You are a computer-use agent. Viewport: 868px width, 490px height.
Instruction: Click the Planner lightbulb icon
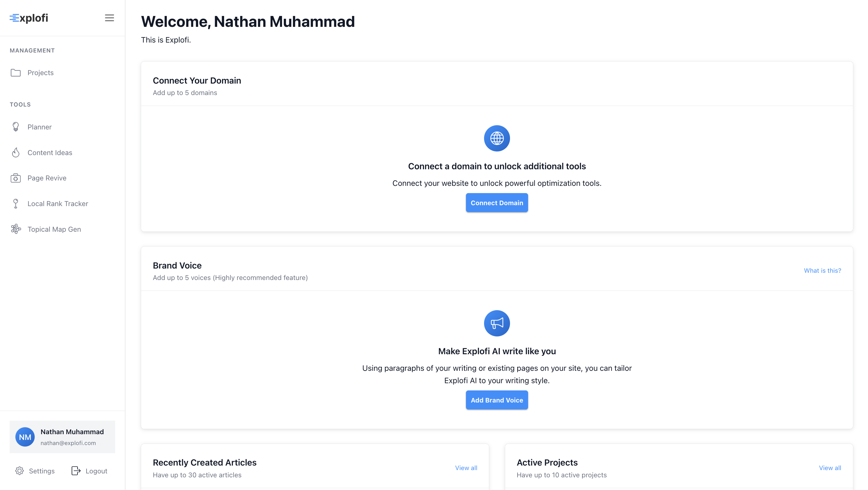(x=15, y=127)
